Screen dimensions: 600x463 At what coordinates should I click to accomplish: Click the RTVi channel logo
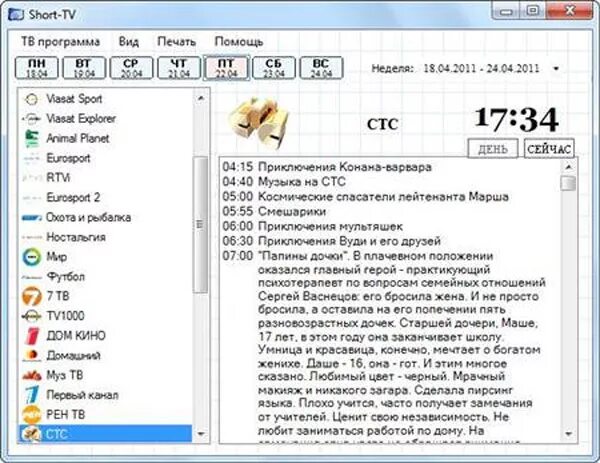[x=31, y=178]
